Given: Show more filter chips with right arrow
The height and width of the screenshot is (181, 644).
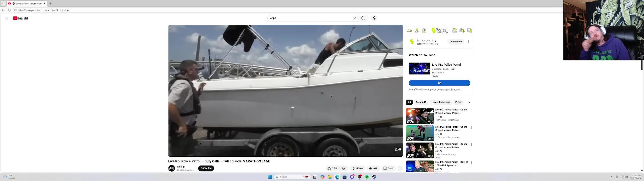Looking at the screenshot, I should point(469,102).
